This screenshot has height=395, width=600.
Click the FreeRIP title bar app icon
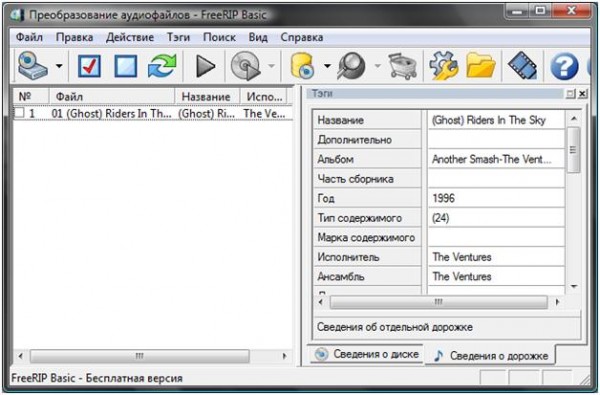18,15
